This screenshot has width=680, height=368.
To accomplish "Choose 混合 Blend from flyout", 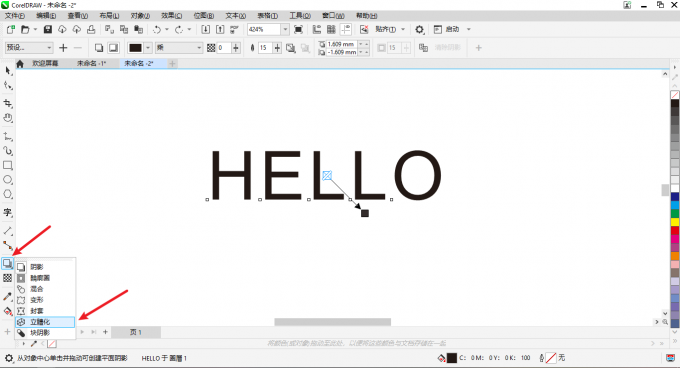I will [x=45, y=289].
